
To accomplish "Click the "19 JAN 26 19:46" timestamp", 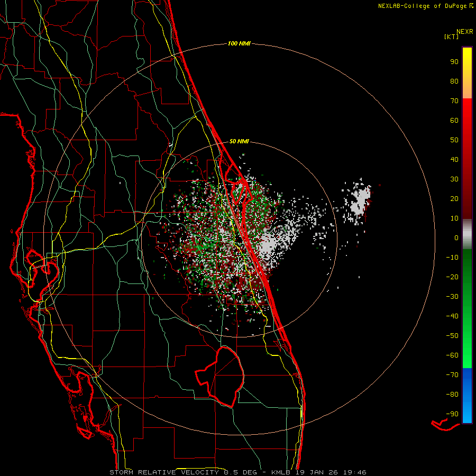I will point(331,472).
